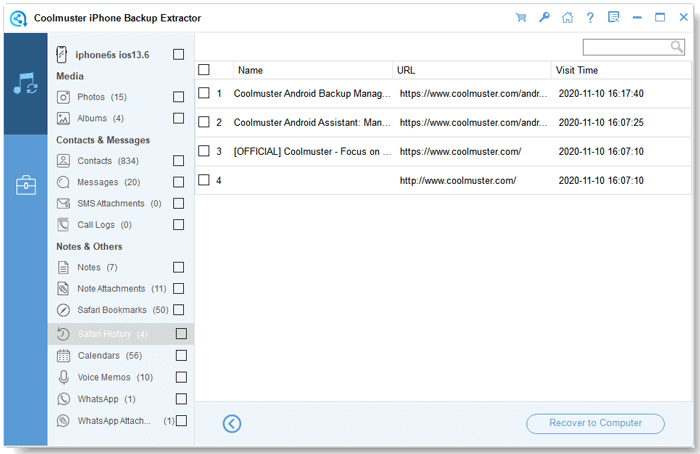
Task: Click the key register icon
Action: tap(544, 18)
